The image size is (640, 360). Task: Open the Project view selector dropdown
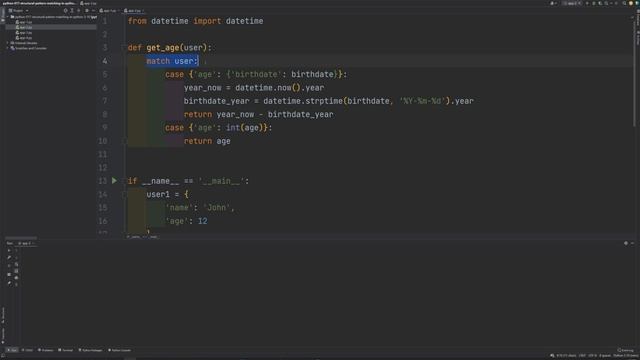[18, 11]
